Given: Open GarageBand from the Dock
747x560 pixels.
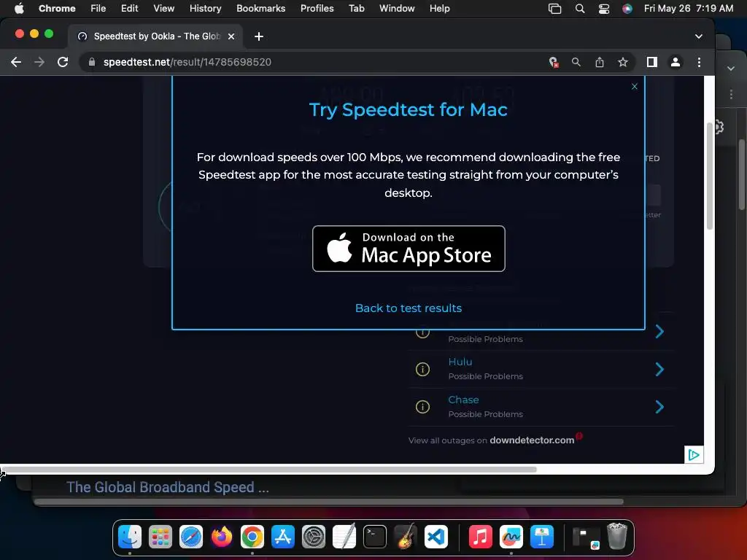Looking at the screenshot, I should (406, 537).
